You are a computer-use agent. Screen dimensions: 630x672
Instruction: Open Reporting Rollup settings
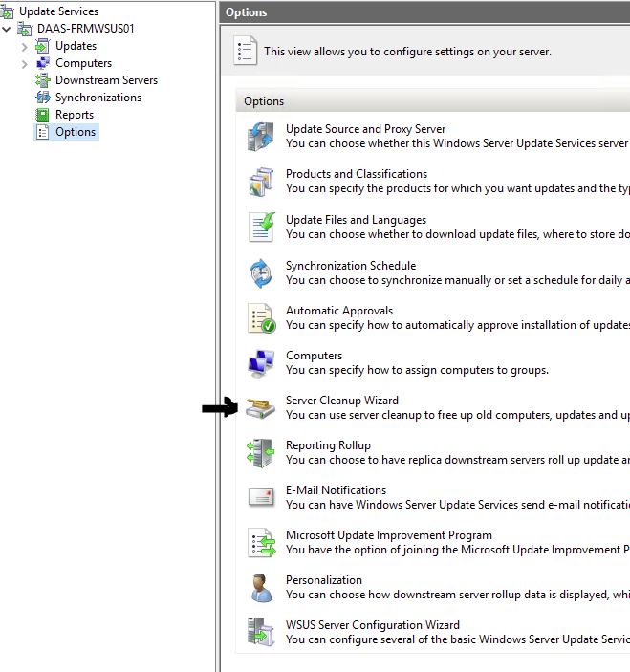pyautogui.click(x=328, y=445)
